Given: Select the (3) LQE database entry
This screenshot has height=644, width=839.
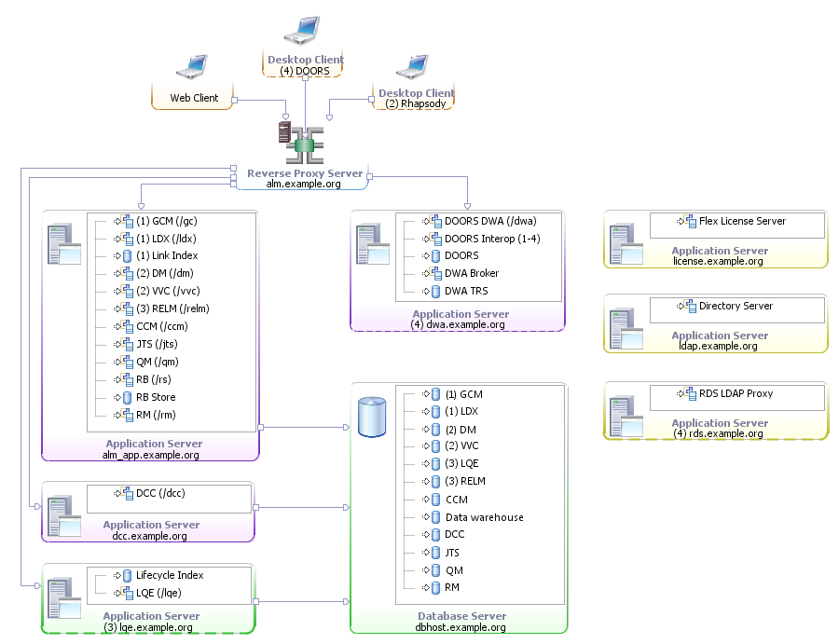Looking at the screenshot, I should pos(450,463).
